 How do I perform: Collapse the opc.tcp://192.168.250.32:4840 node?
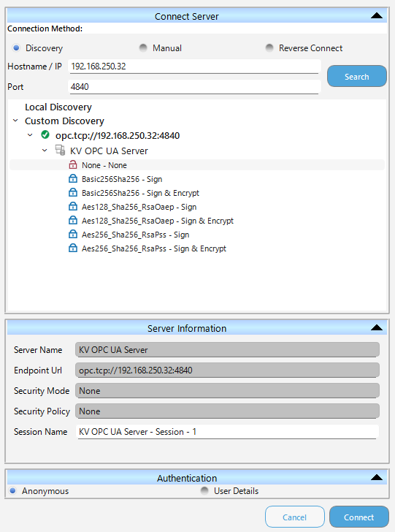pos(30,135)
